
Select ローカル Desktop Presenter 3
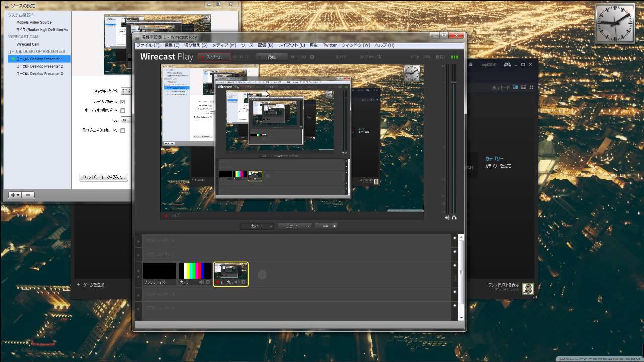[x=39, y=74]
